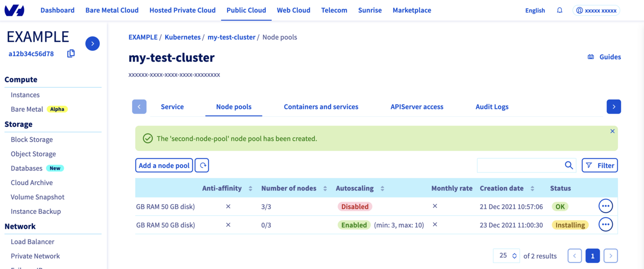Image resolution: width=644 pixels, height=269 pixels.
Task: Open Block Storage in the sidebar
Action: tap(32, 139)
